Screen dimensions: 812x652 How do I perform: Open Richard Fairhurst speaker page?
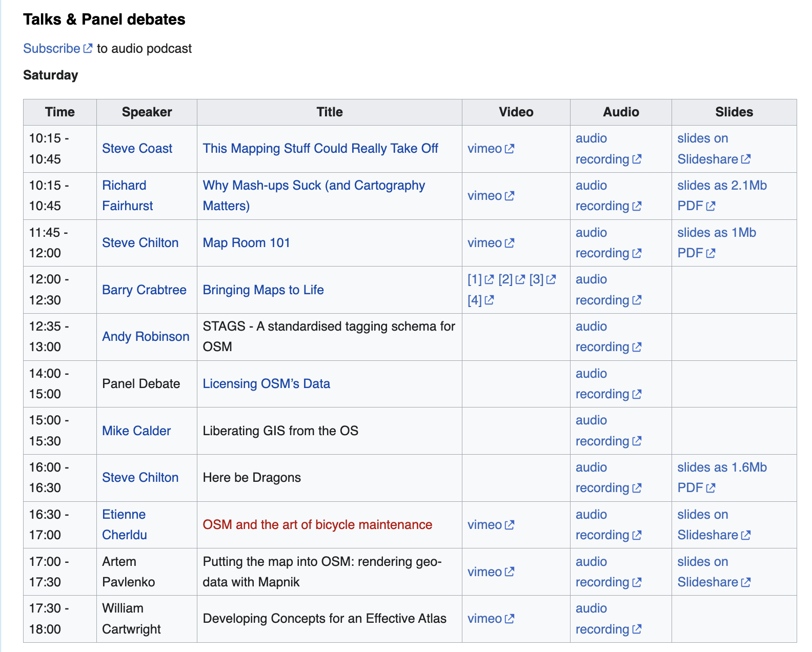click(127, 196)
